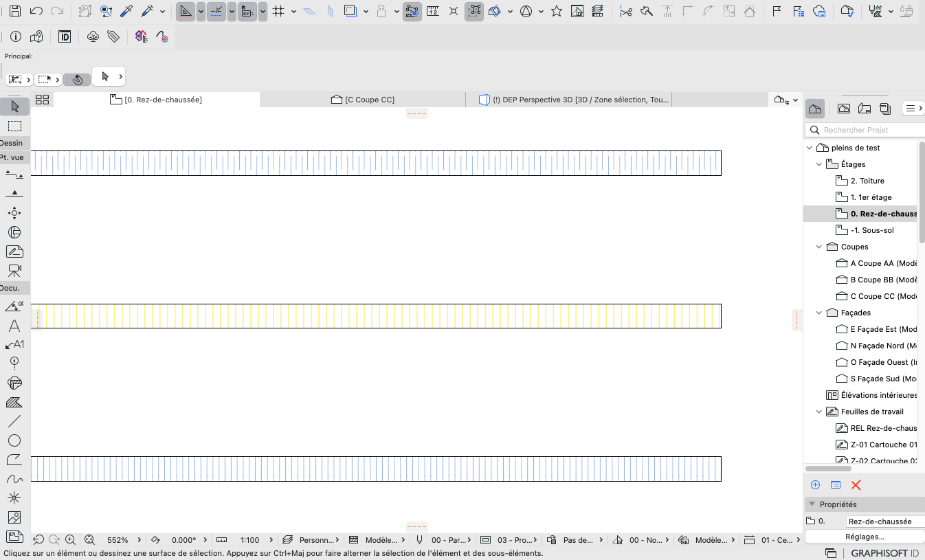
Task: Select the Circle tool in toolbox
Action: pos(14,440)
